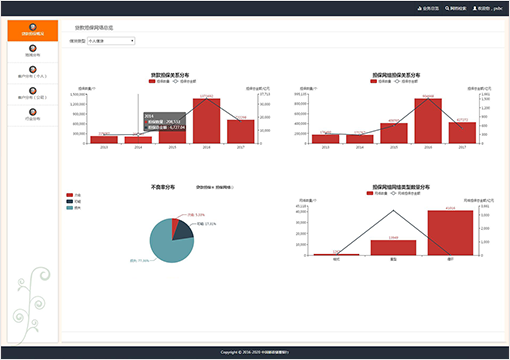Click the pabc username link in the header
The image size is (510, 360).
[x=498, y=8]
